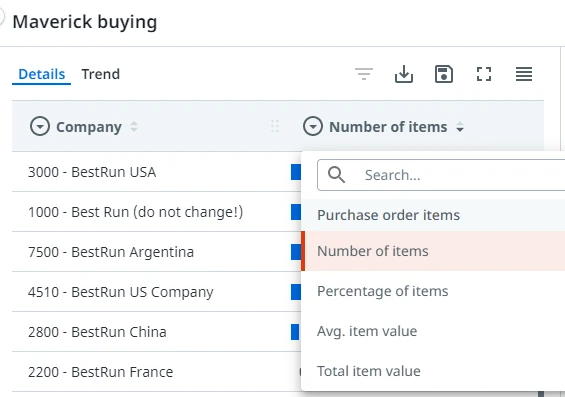Click the blue bar for BestRun China
Screen dimensions: 565x397
point(295,332)
